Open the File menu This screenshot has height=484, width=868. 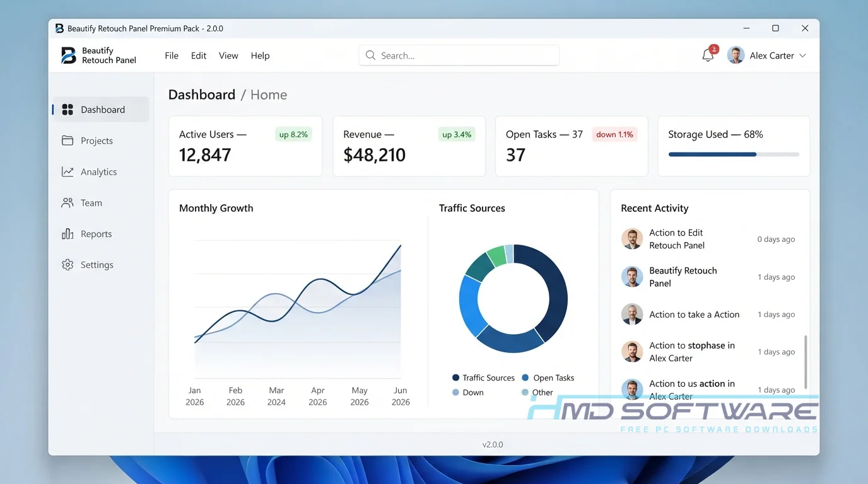point(172,55)
